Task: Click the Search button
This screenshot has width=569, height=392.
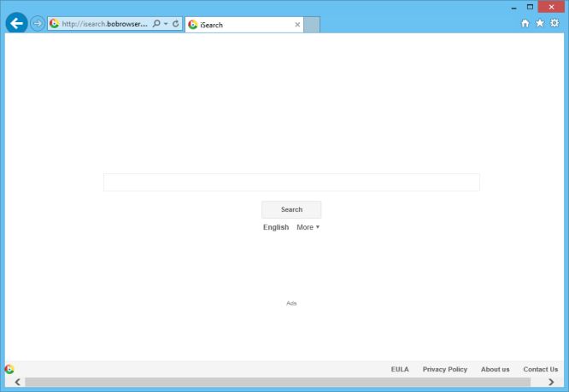Action: [291, 209]
